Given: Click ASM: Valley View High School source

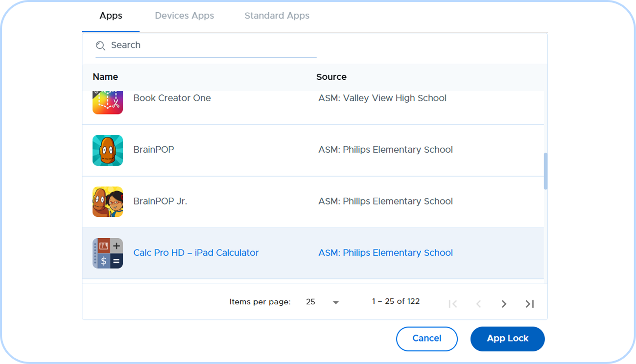Looking at the screenshot, I should (x=382, y=98).
